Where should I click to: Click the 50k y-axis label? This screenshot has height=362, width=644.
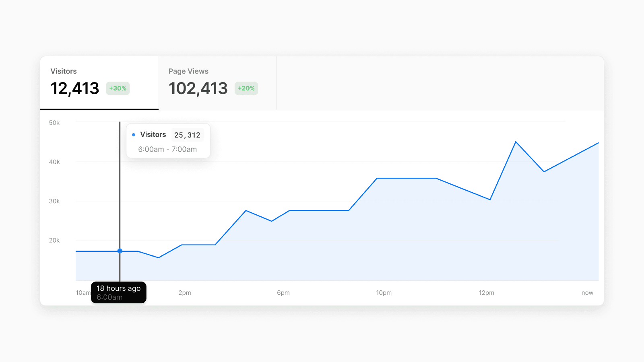tap(54, 123)
